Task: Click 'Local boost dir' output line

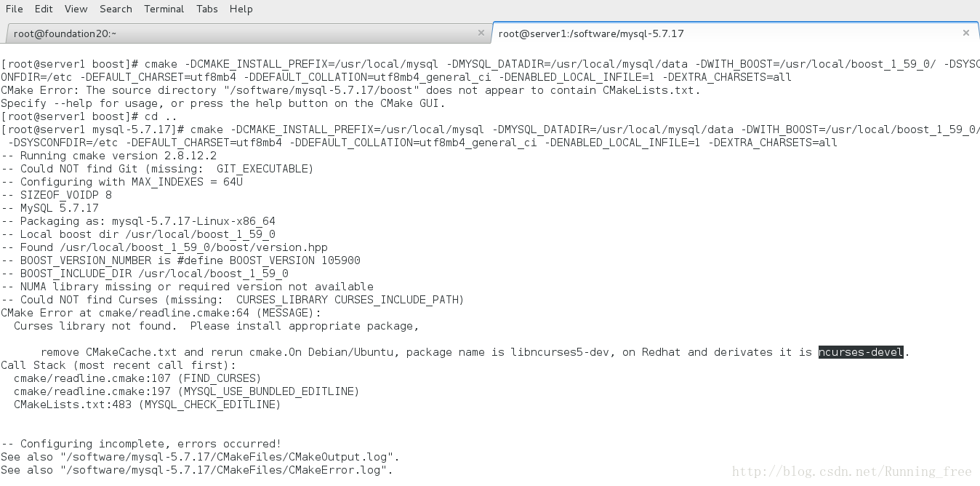Action: 138,234
